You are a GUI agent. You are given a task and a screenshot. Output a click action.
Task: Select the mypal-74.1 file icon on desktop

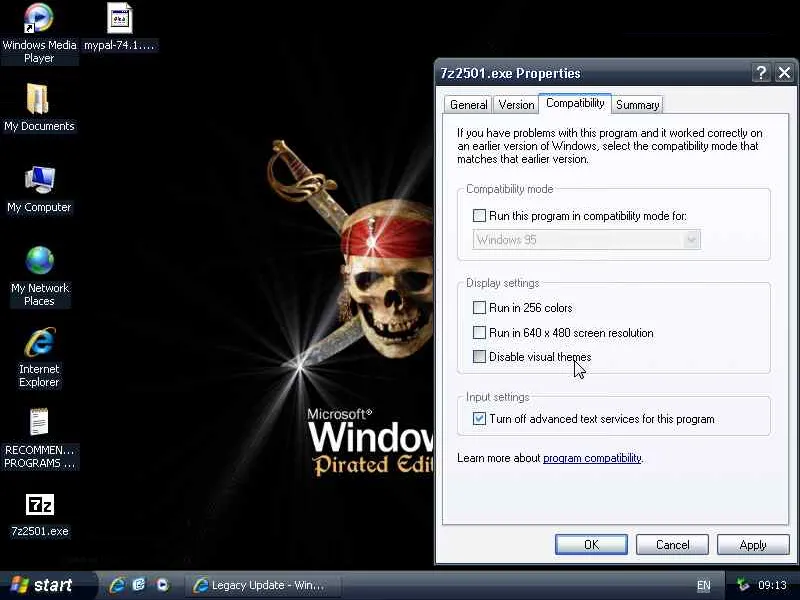pos(120,18)
